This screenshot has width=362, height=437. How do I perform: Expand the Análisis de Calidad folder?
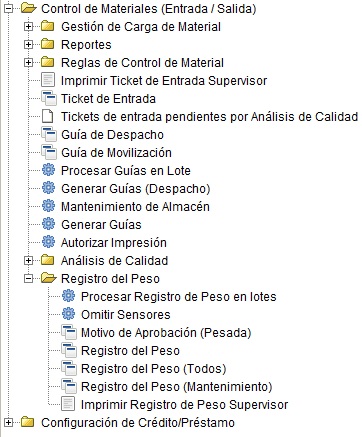(x=29, y=260)
